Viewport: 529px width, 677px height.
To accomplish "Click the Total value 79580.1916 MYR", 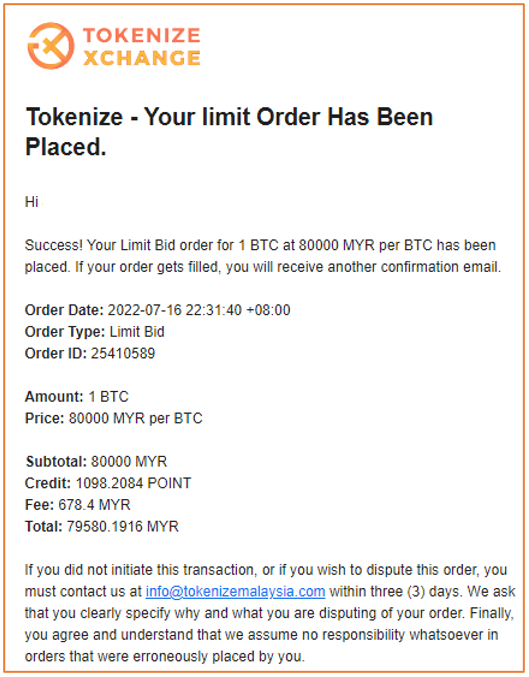I will [x=123, y=526].
